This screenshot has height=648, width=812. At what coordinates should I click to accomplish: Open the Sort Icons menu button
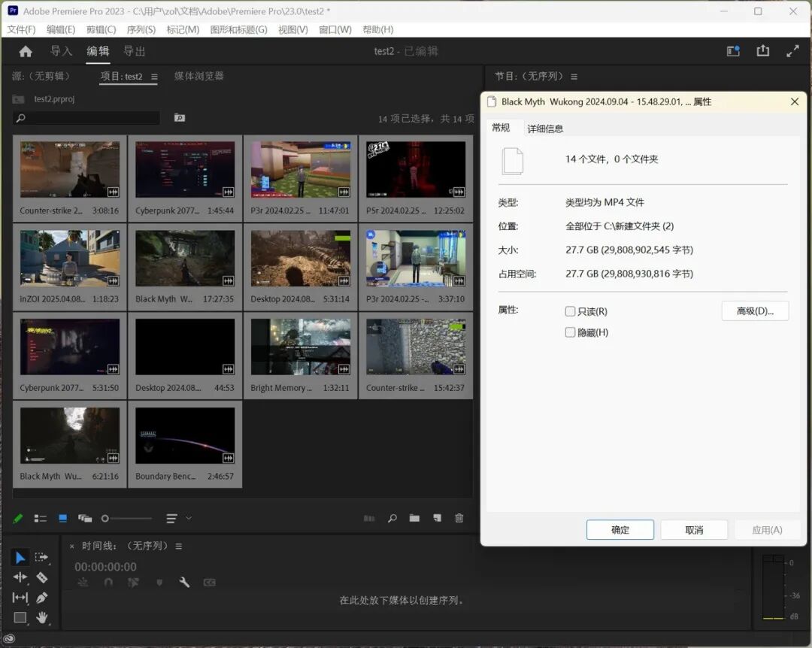pos(172,518)
